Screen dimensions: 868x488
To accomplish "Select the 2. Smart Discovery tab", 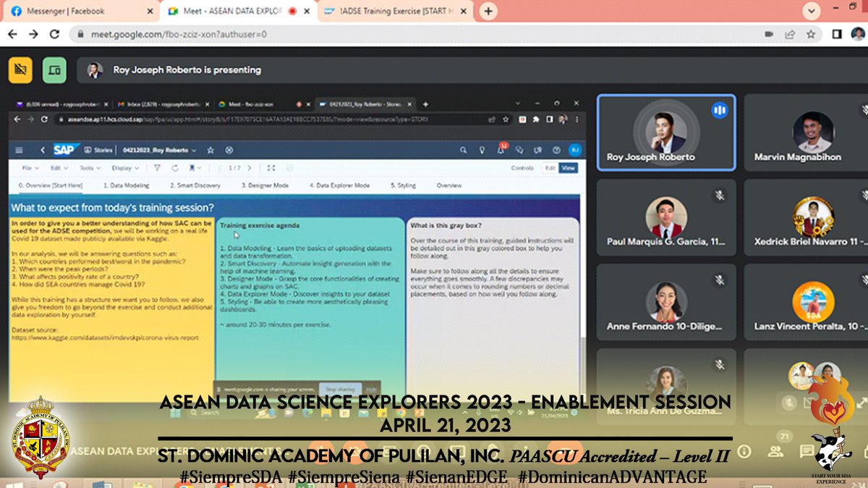I will pyautogui.click(x=195, y=186).
